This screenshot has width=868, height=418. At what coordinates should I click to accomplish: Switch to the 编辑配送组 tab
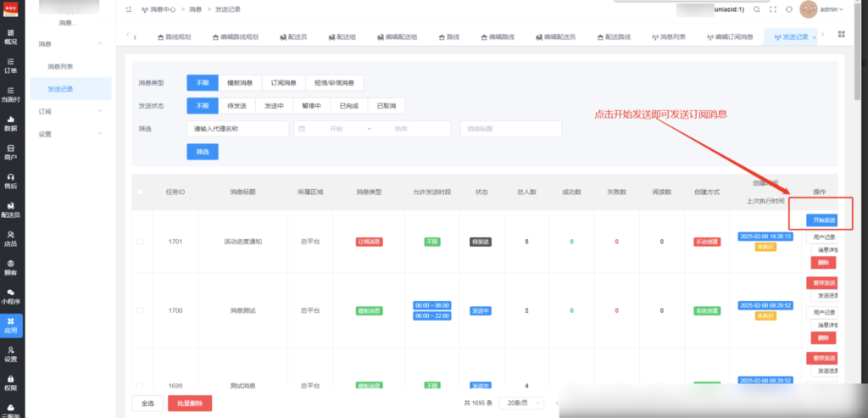click(397, 37)
